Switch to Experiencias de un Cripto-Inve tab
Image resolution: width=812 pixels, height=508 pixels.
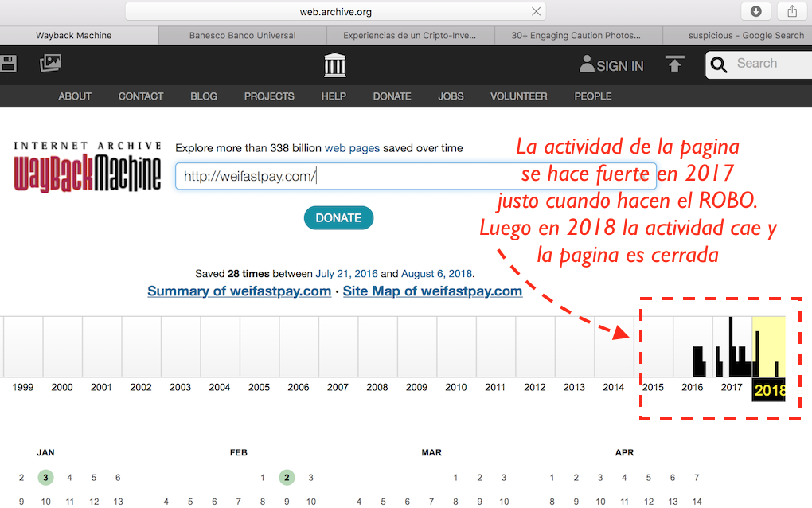click(410, 35)
